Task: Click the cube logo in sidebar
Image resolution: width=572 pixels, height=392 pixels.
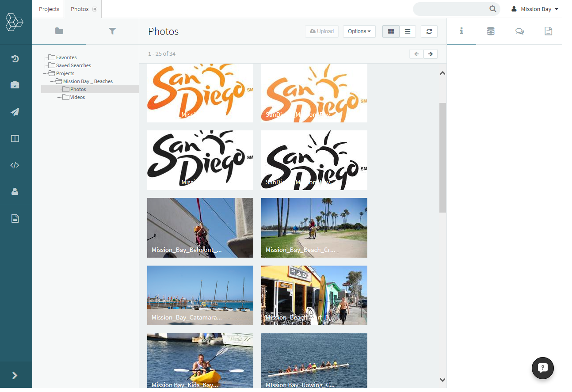Action: click(14, 22)
